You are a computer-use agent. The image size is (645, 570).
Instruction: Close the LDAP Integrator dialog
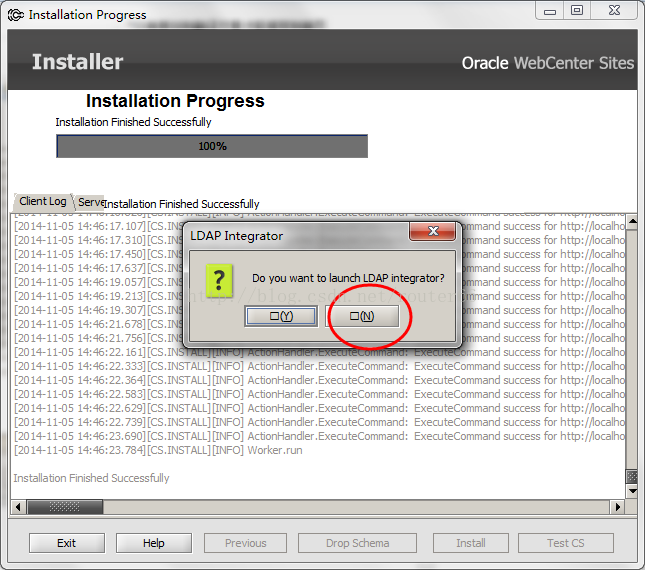433,231
